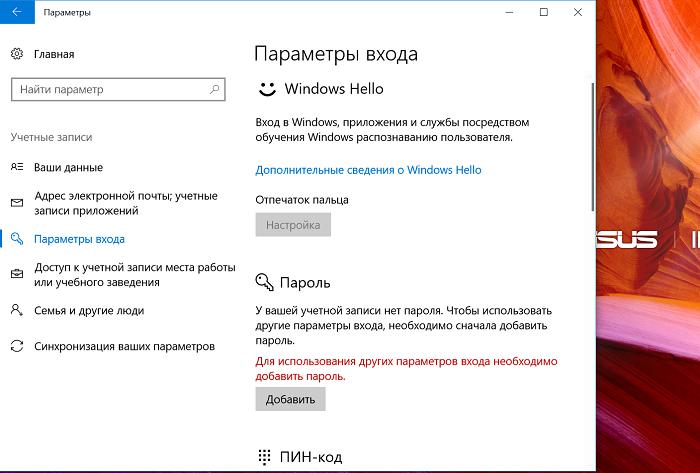Click the Ваши данные person-card icon

[x=17, y=167]
